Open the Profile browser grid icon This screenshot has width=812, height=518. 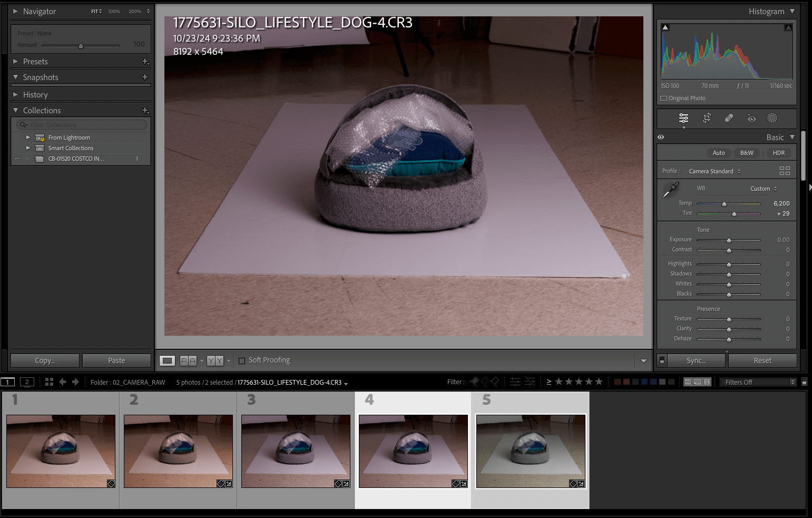point(785,170)
